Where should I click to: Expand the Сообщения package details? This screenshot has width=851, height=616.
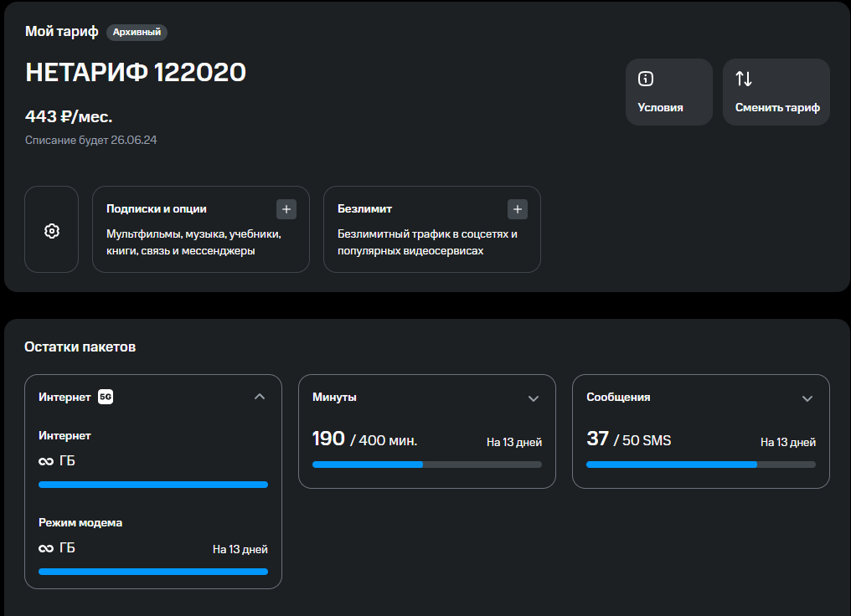pyautogui.click(x=807, y=398)
